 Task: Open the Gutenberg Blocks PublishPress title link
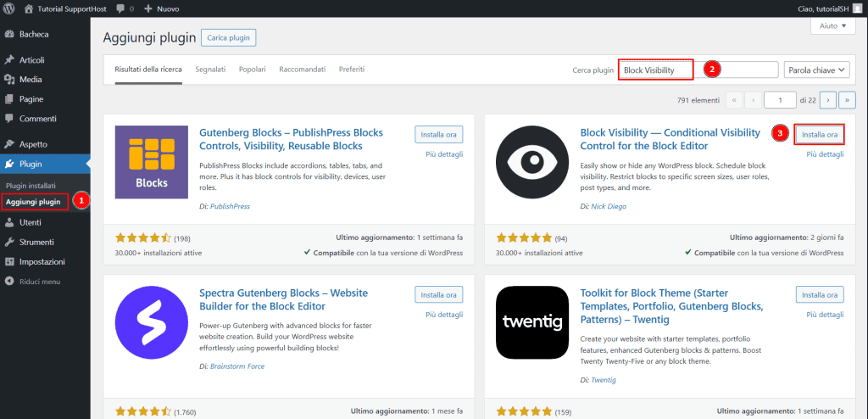tap(292, 140)
